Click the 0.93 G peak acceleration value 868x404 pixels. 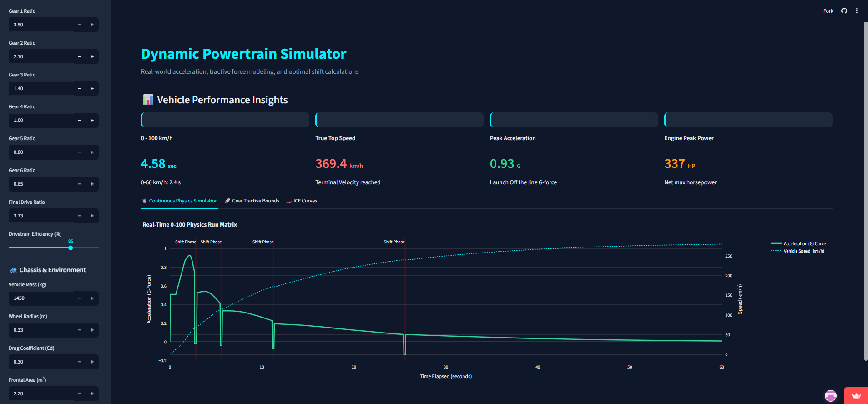coord(505,164)
